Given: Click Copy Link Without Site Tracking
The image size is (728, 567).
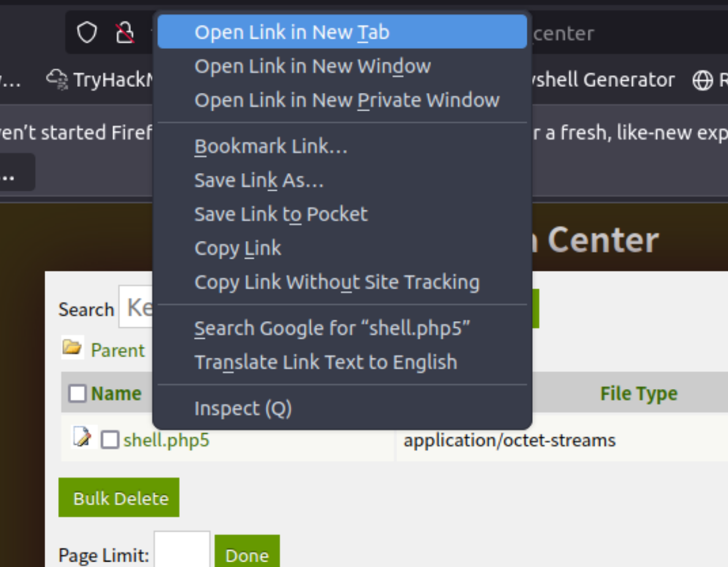Looking at the screenshot, I should tap(342, 282).
